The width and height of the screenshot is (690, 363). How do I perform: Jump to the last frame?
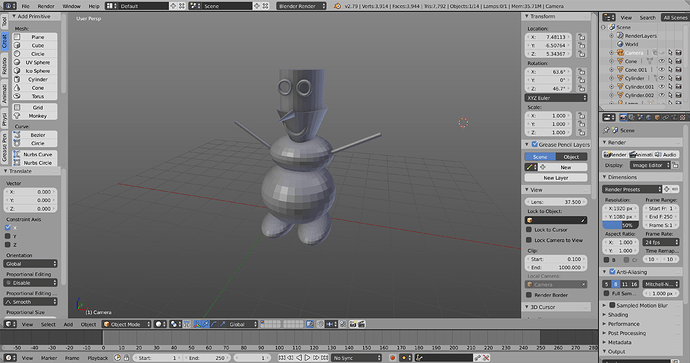pos(324,358)
